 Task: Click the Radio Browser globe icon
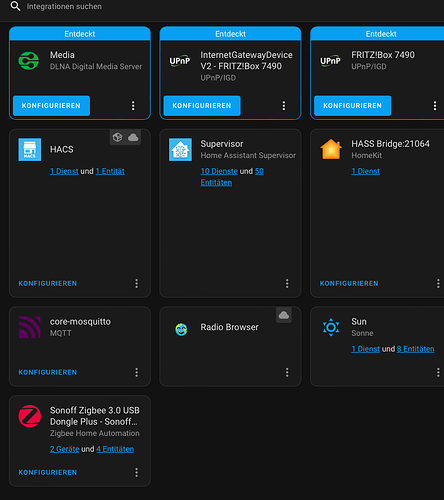coord(181,329)
